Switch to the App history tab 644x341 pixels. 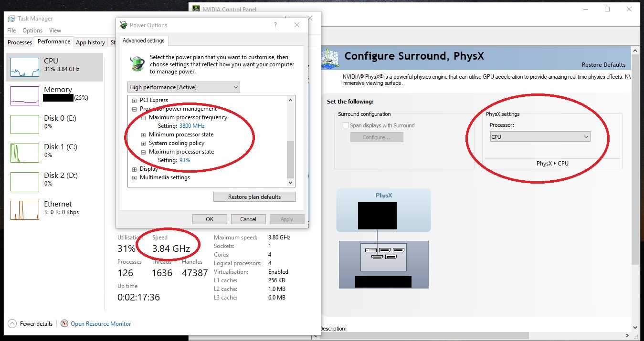coord(91,42)
